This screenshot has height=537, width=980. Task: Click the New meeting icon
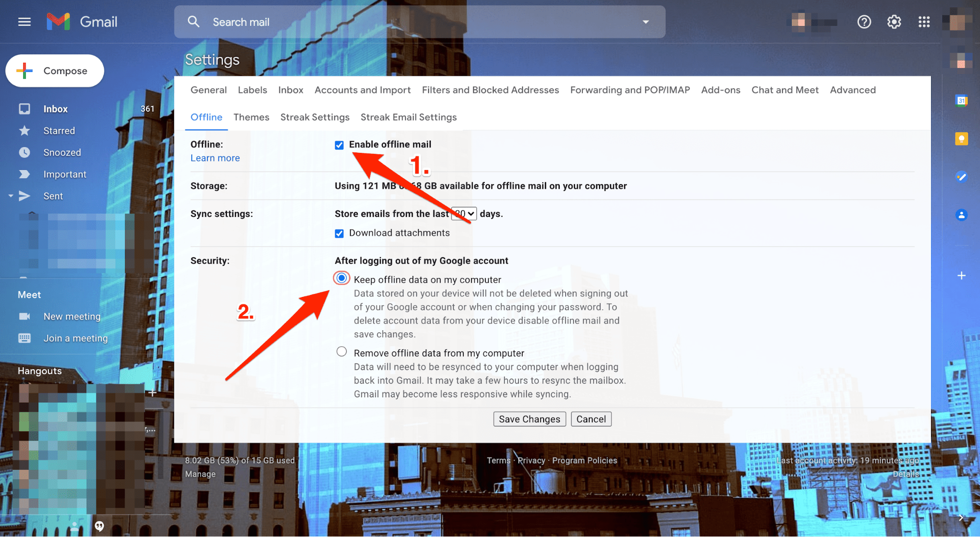tap(24, 316)
